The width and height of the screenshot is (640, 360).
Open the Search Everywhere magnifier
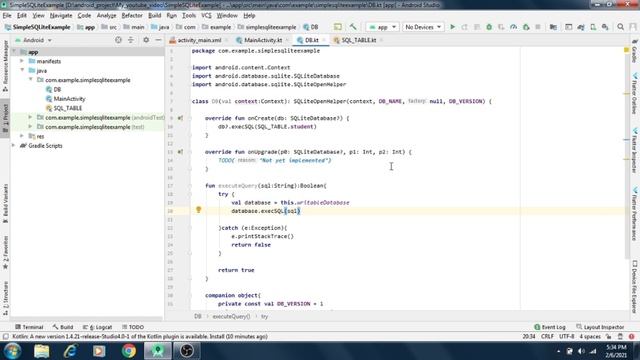pos(620,27)
